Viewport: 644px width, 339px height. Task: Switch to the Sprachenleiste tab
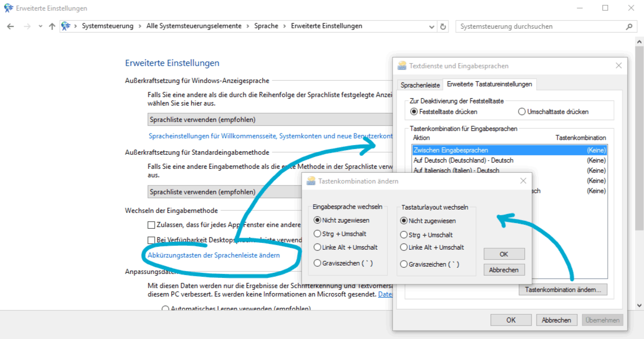(x=420, y=85)
